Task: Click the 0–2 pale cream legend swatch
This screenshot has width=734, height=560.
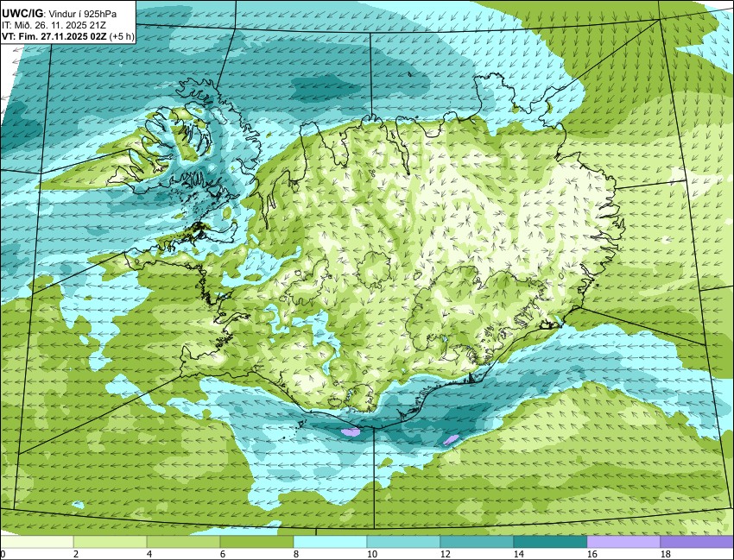Action: pos(37,542)
